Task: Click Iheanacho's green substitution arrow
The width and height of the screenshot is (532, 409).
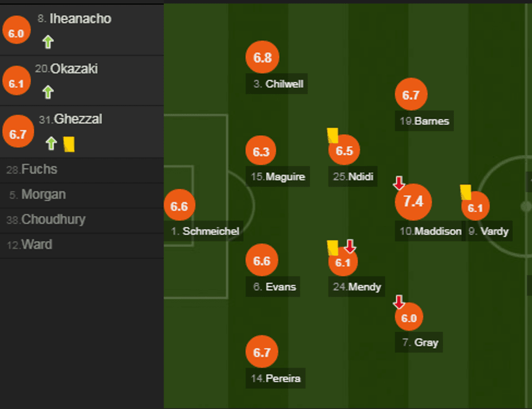Action: pos(48,42)
